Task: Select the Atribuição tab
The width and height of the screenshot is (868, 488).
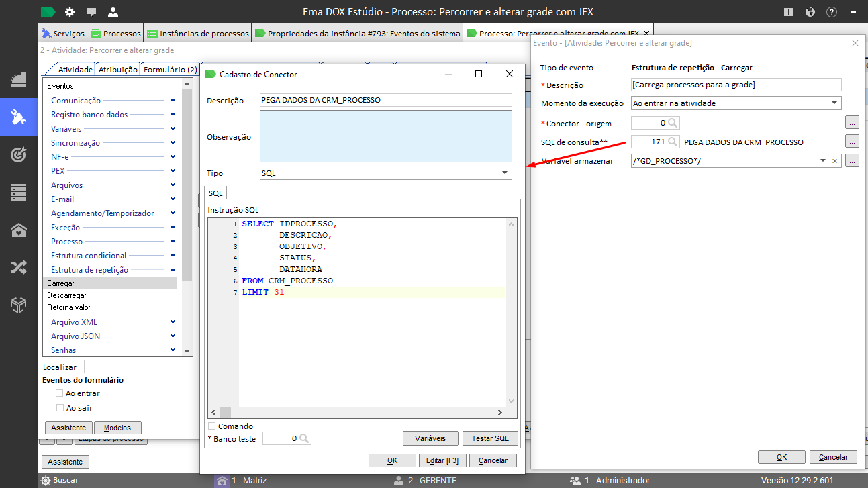Action: (118, 69)
